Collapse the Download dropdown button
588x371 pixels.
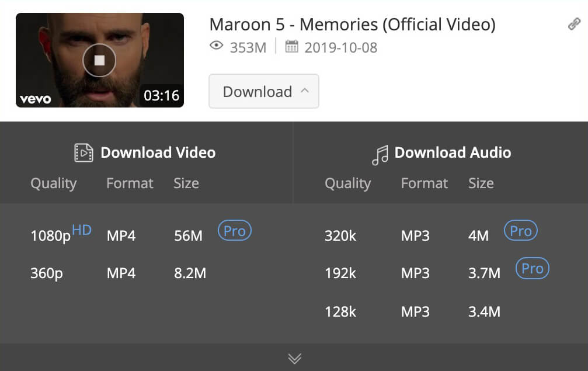264,92
